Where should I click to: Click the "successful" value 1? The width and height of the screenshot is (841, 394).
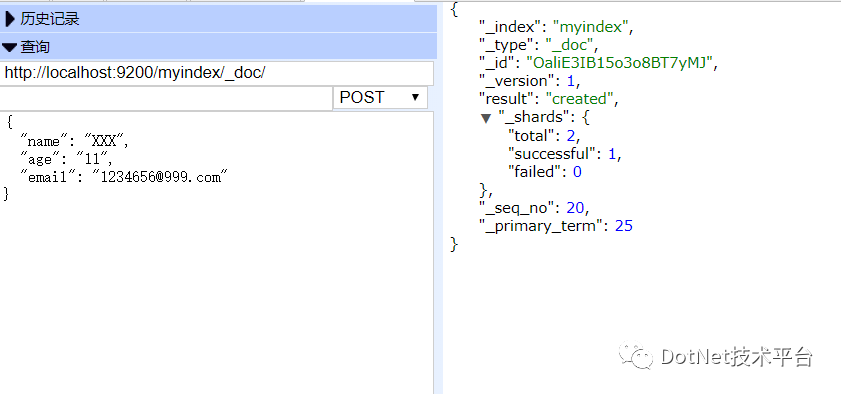612,154
